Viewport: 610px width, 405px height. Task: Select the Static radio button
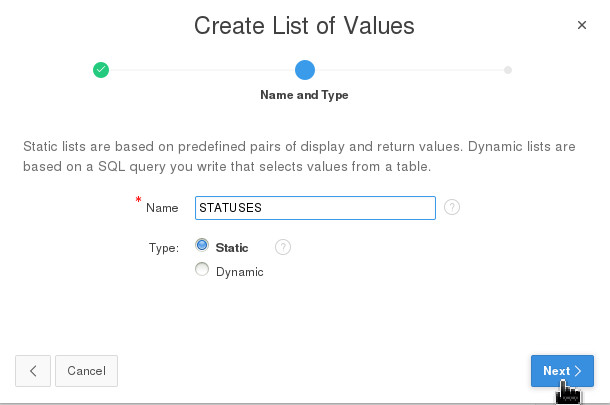(202, 245)
